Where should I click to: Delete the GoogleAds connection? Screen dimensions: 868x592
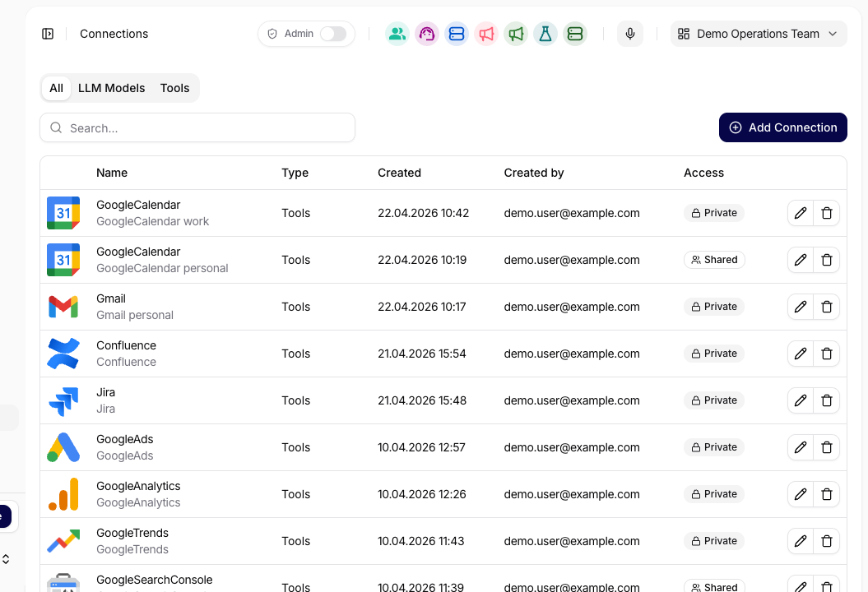pos(827,447)
